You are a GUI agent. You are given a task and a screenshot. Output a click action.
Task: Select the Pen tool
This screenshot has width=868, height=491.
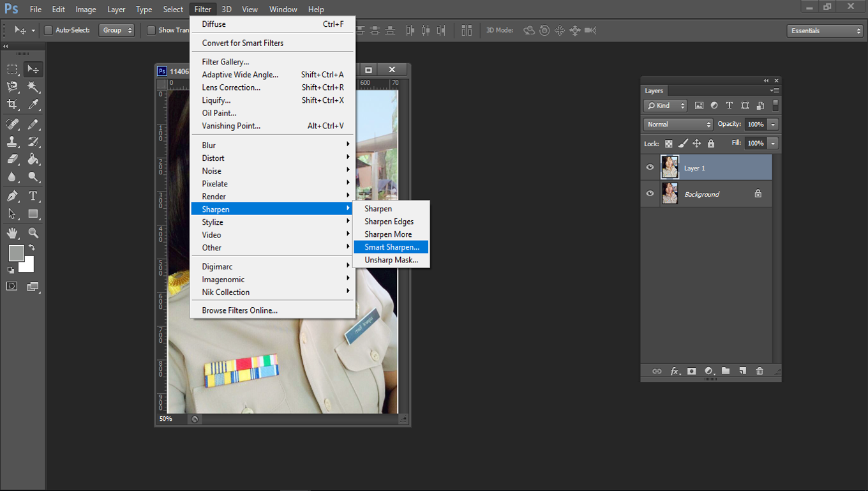(x=12, y=196)
